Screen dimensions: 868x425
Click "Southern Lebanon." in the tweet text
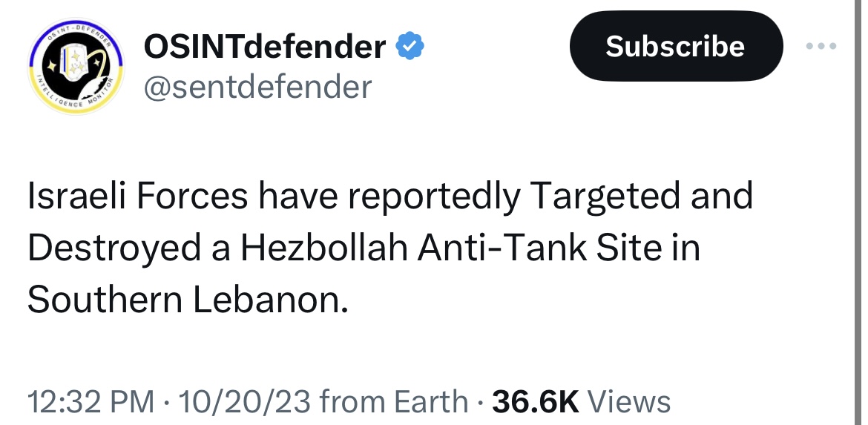click(188, 300)
